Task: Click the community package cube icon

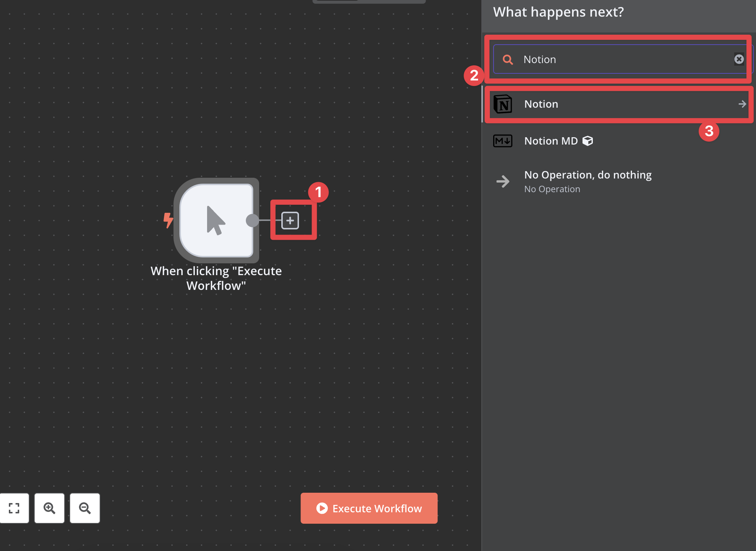Action: [x=588, y=141]
